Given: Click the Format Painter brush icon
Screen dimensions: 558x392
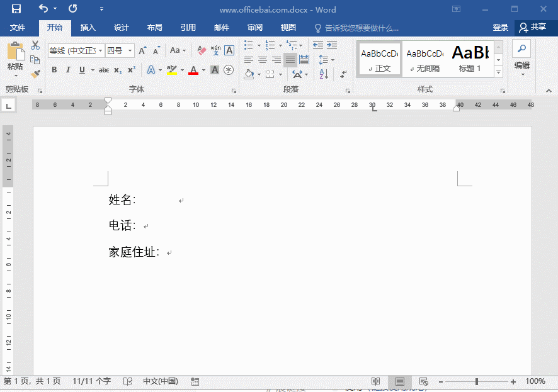Looking at the screenshot, I should (35, 74).
